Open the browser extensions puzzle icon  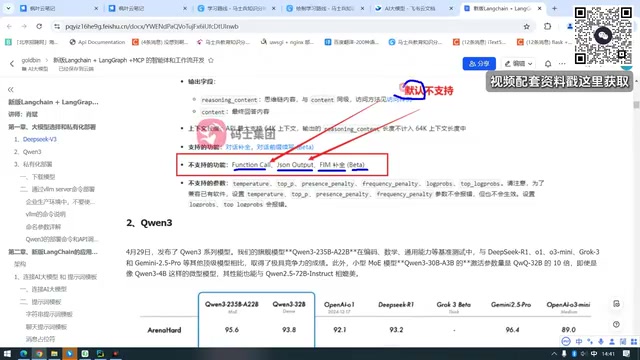tap(547, 27)
